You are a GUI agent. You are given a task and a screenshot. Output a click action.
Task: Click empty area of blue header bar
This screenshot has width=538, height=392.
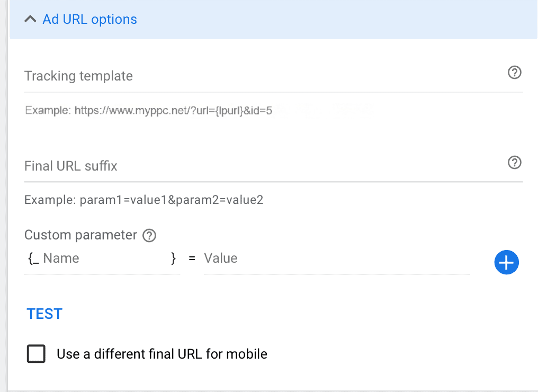pos(336,19)
